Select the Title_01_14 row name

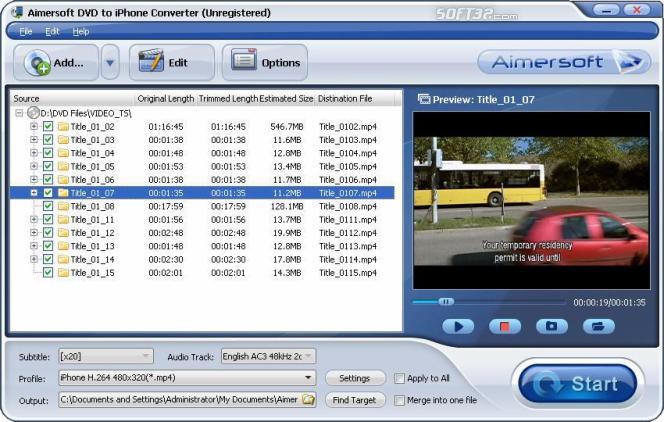92,259
